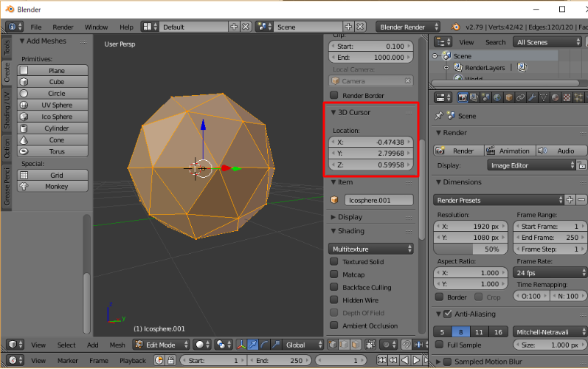Image resolution: width=588 pixels, height=369 pixels.
Task: Enable the Ambient Occlusion checkbox
Action: coord(333,325)
